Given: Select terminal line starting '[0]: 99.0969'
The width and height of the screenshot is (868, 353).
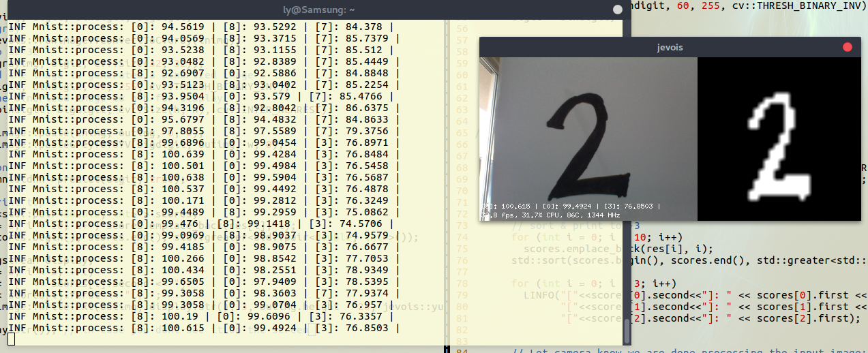Looking at the screenshot, I should (203, 235).
